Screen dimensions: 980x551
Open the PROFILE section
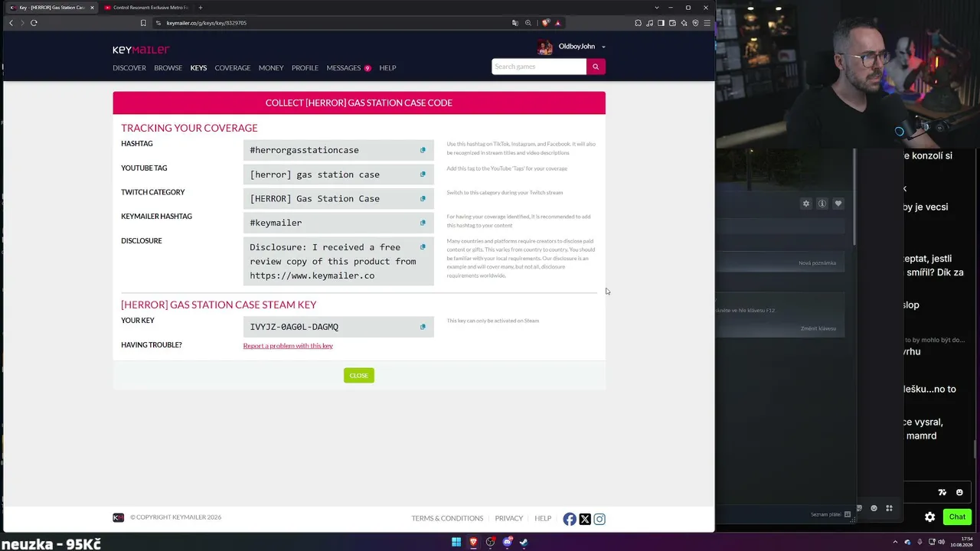click(305, 68)
